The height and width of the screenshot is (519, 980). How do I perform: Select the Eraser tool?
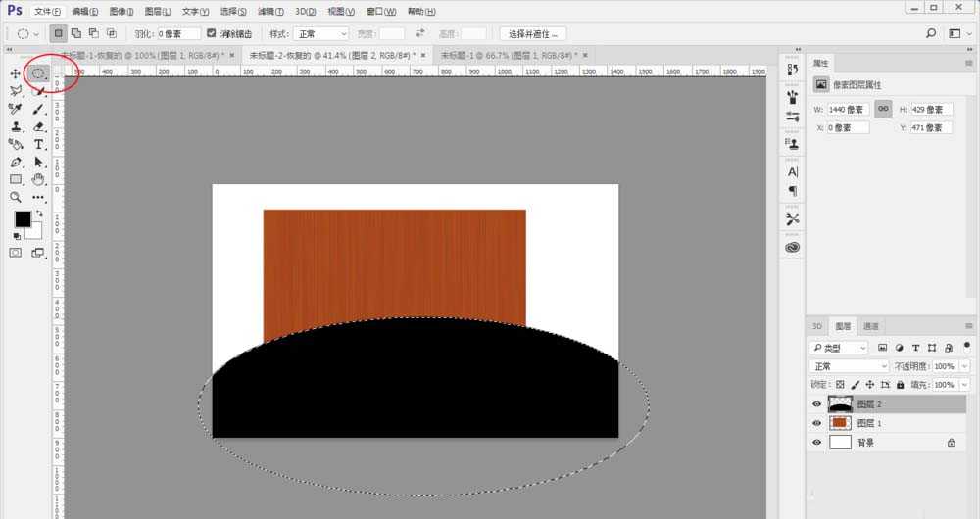point(39,126)
